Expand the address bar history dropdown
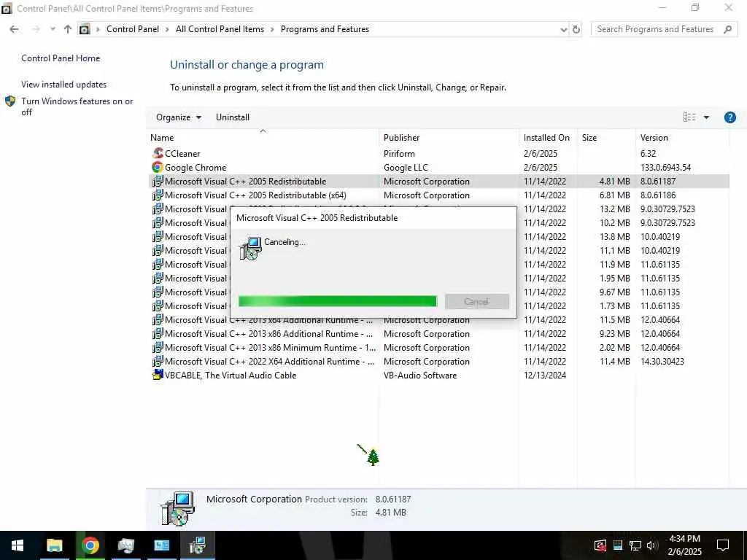This screenshot has width=747, height=560. [564, 29]
